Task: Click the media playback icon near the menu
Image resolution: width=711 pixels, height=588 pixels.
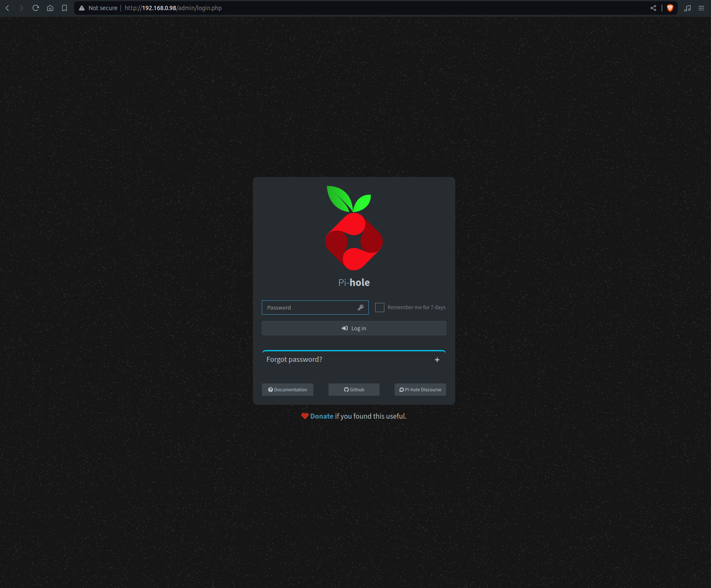Action: [x=687, y=8]
